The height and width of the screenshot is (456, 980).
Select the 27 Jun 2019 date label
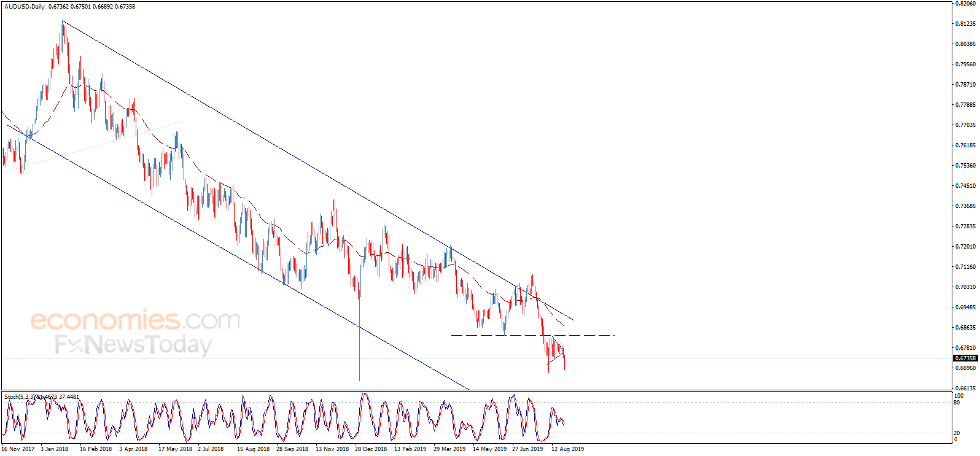tap(527, 449)
